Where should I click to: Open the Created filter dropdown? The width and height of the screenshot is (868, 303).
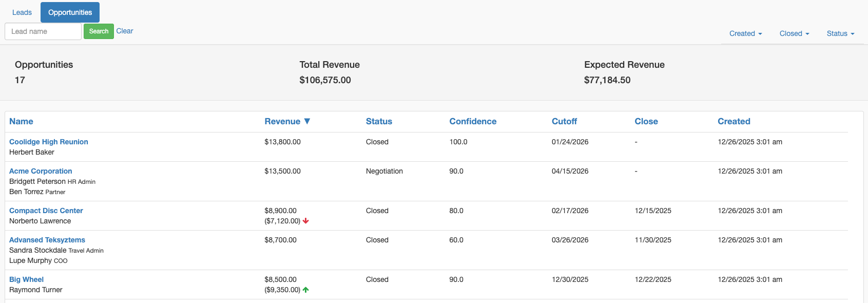745,33
